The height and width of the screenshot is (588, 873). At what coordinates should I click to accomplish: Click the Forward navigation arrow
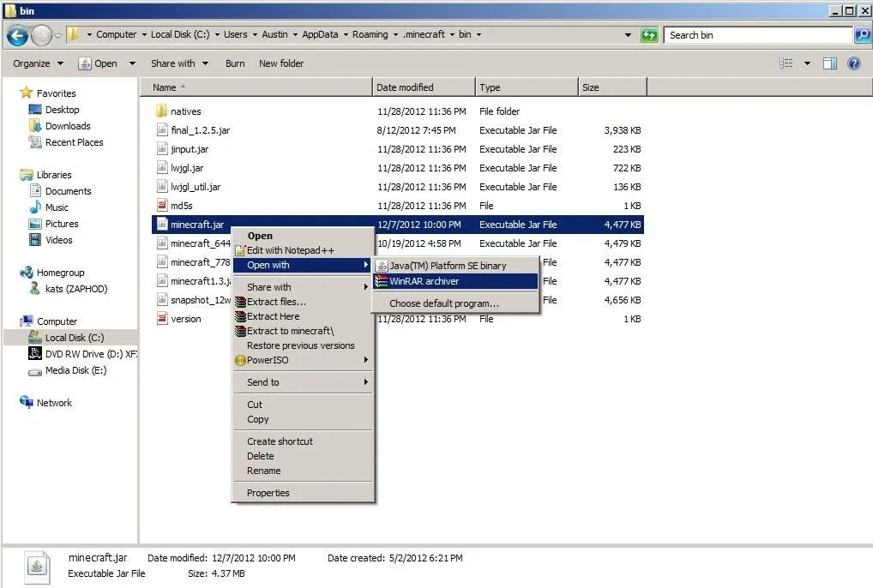(x=41, y=36)
